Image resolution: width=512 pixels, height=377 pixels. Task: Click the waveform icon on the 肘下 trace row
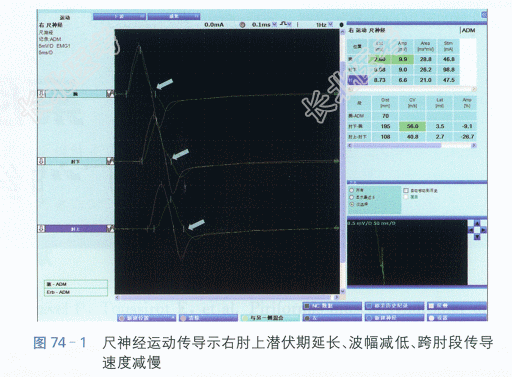pos(110,161)
